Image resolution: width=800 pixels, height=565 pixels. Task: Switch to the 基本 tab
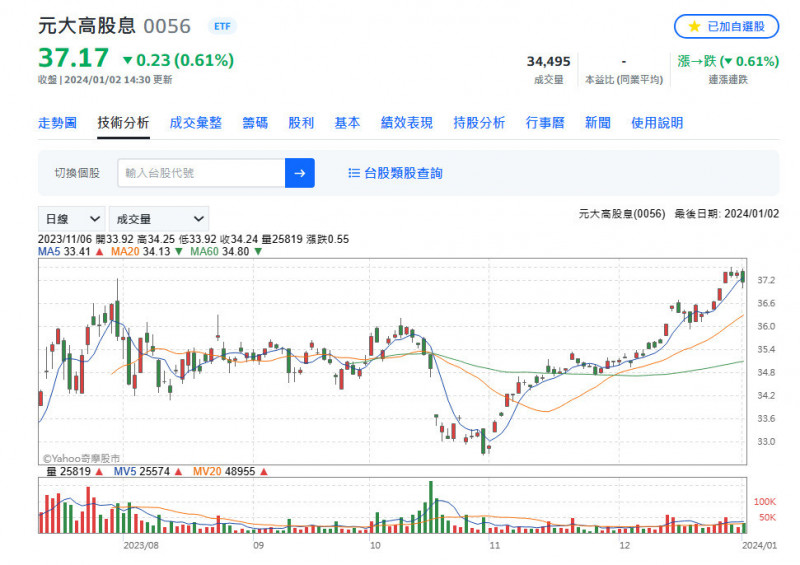click(347, 122)
